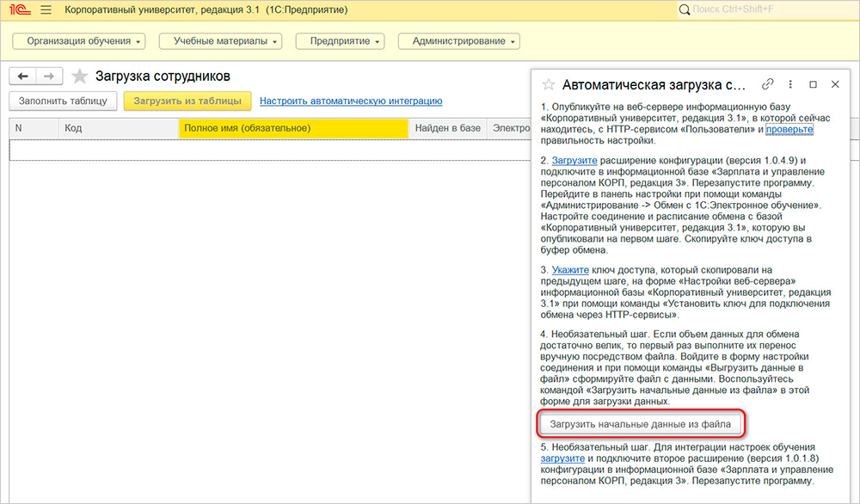Maximize the Автоматическая загрузка panel
The height and width of the screenshot is (504, 860).
[813, 84]
